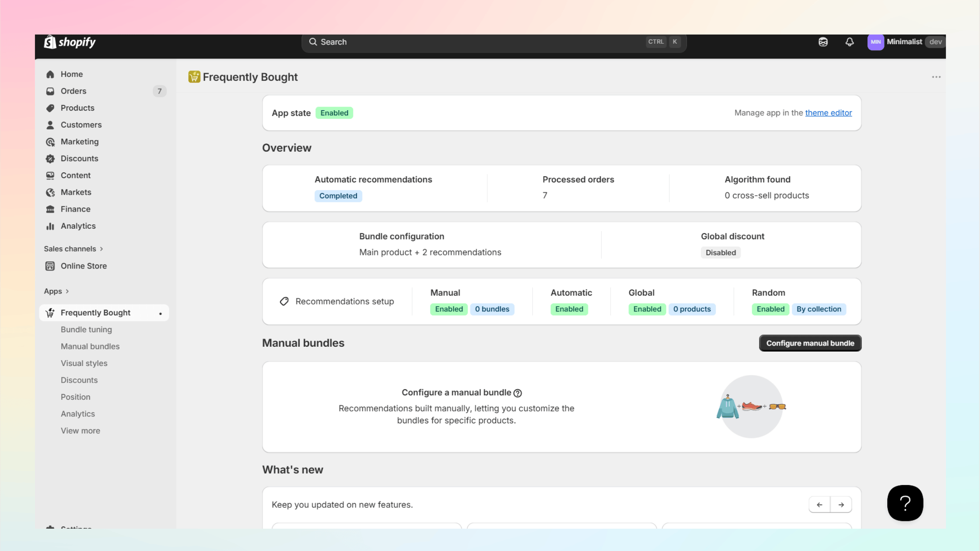Select the Frequently Bought app in sidebar

tap(104, 313)
